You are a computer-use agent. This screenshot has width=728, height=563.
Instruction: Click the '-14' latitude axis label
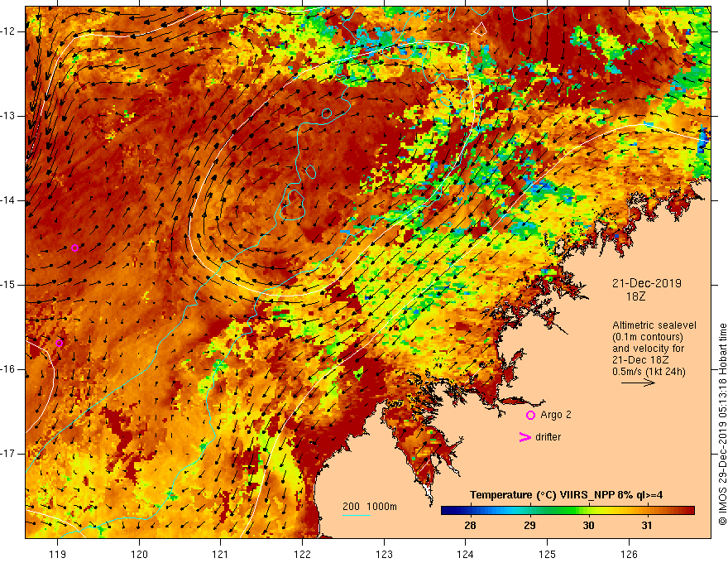point(8,200)
